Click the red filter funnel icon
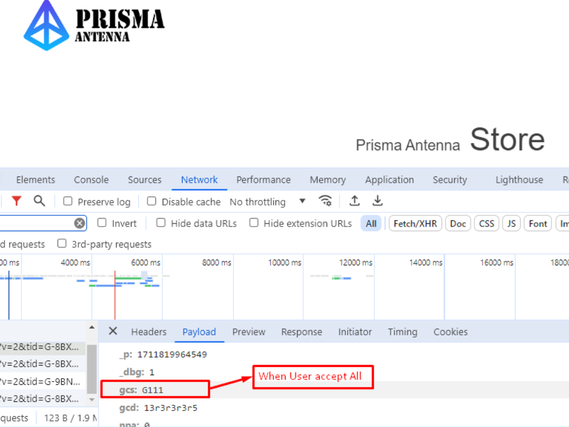 (16, 201)
